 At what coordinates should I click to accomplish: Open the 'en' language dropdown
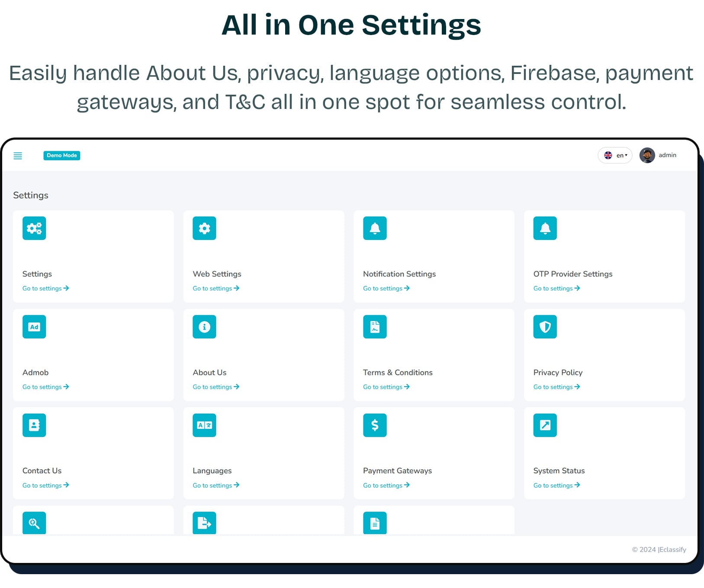click(x=615, y=155)
